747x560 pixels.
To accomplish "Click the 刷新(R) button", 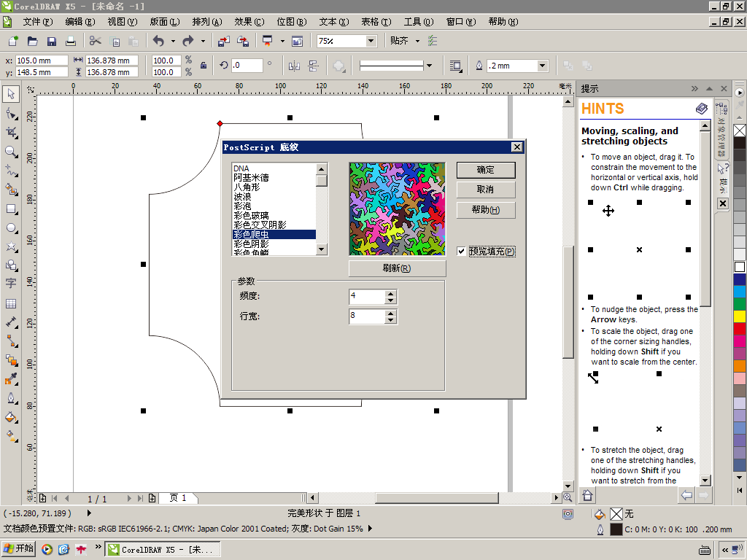I will click(397, 268).
